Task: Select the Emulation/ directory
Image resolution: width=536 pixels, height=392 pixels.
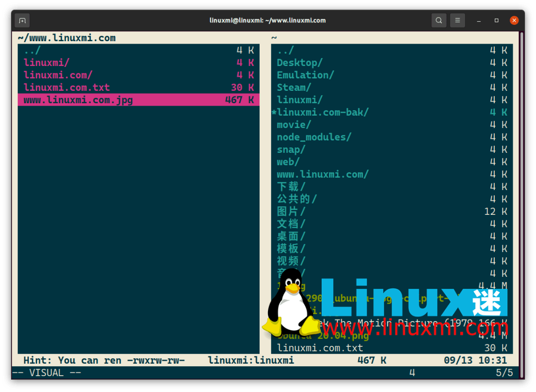Action: pos(392,75)
